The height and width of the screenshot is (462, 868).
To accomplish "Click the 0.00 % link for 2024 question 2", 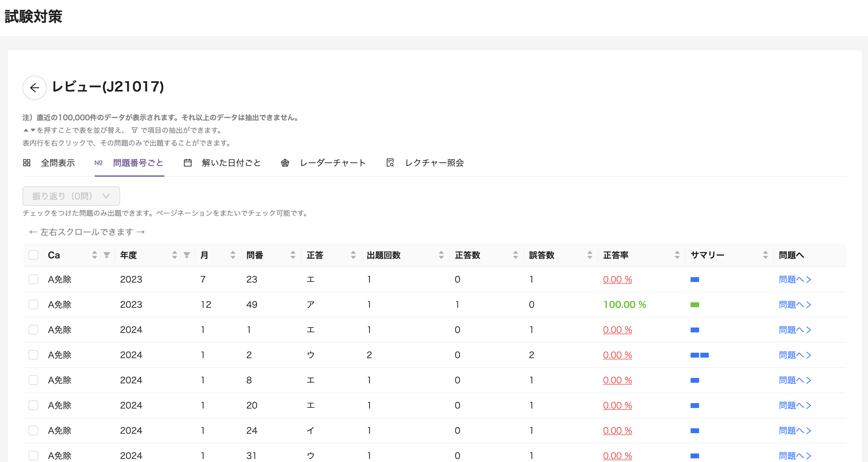I will 617,355.
